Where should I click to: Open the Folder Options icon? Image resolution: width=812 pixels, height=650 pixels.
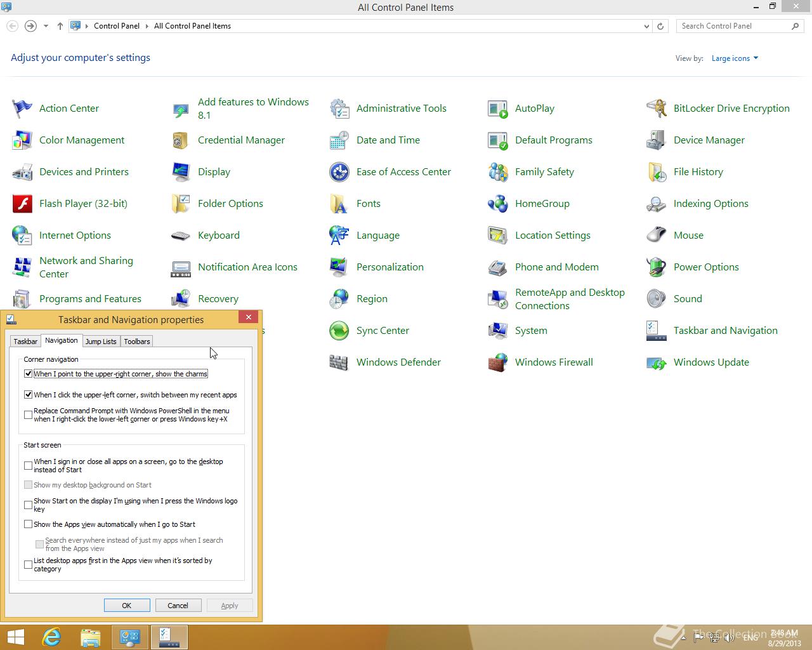click(x=181, y=204)
